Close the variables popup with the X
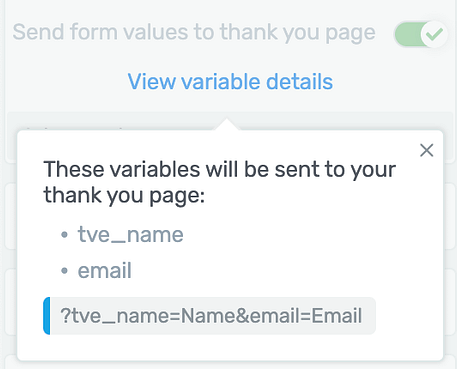The height and width of the screenshot is (369, 457). 427,150
